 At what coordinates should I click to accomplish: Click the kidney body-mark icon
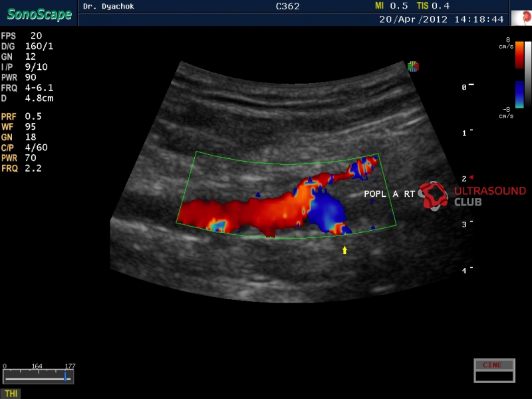coord(521,18)
